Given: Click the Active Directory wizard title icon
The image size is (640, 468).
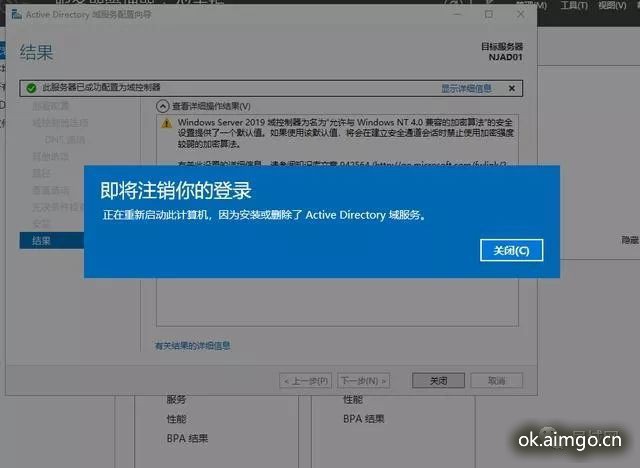Looking at the screenshot, I should pos(17,15).
